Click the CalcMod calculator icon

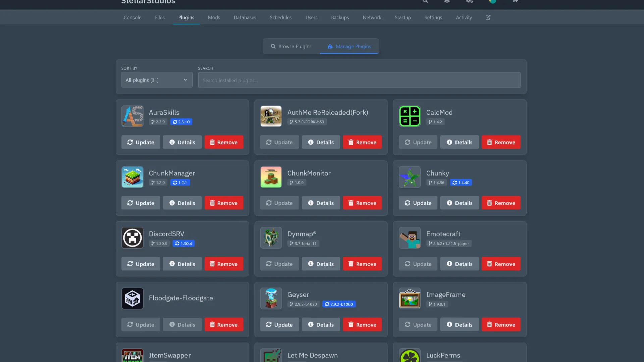point(410,116)
